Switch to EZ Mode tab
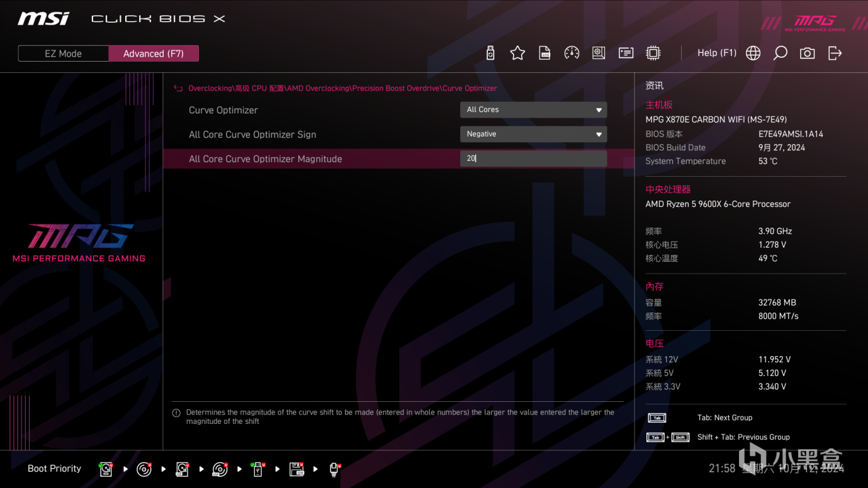The width and height of the screenshot is (868, 488). [x=64, y=53]
